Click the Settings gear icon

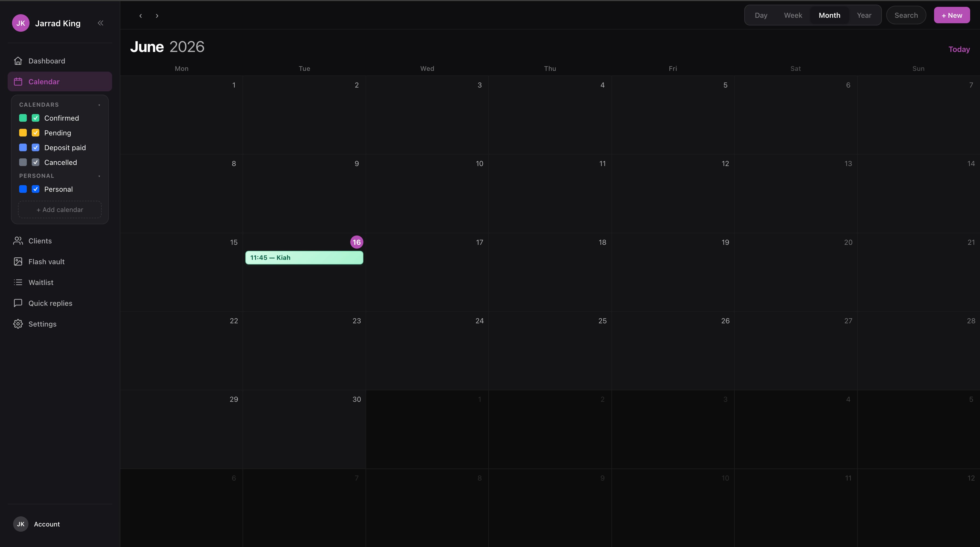click(18, 324)
